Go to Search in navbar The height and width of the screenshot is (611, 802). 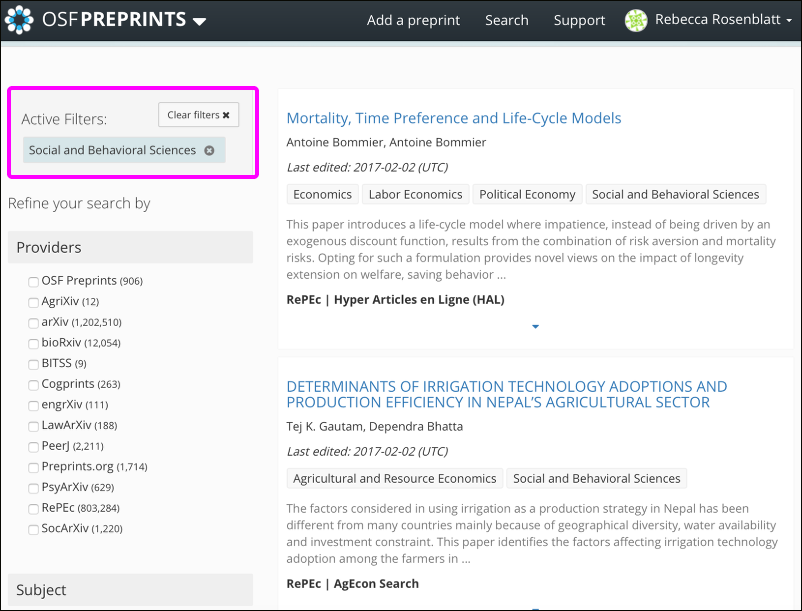pyautogui.click(x=506, y=20)
